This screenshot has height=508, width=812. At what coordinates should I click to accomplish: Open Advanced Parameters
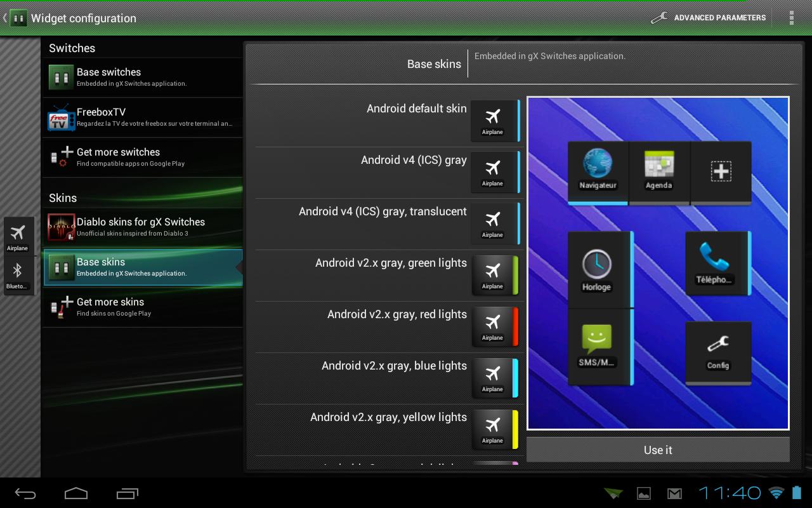click(709, 18)
